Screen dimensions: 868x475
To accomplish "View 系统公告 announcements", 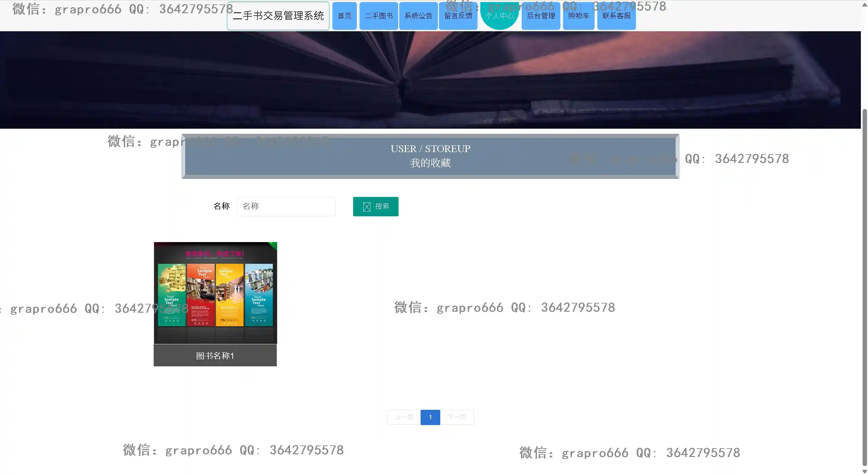I will [x=418, y=16].
